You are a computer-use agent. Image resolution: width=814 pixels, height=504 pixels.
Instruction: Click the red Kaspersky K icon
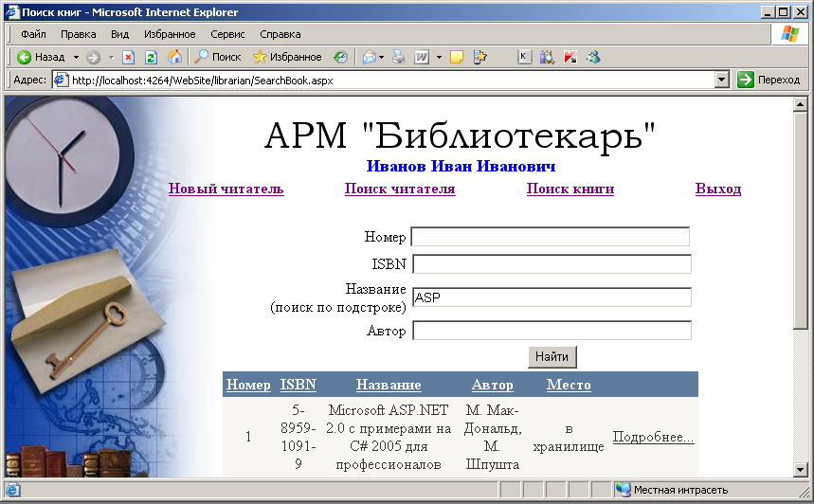click(x=570, y=57)
